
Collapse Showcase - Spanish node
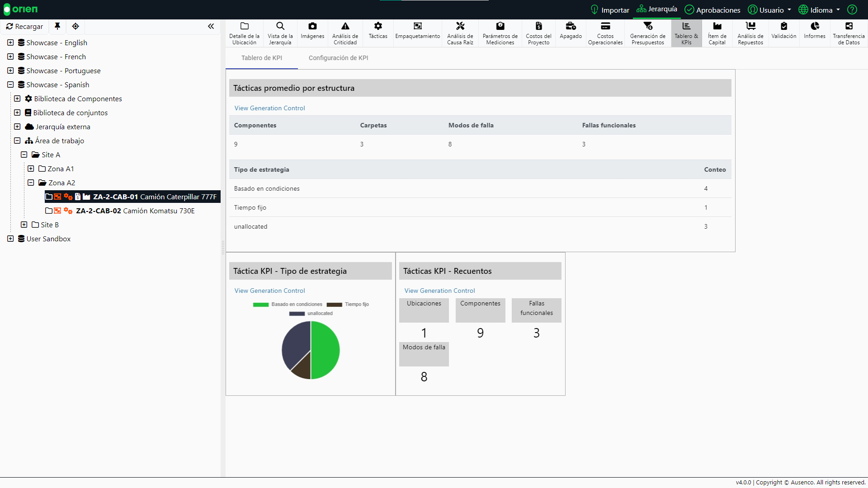coord(10,84)
